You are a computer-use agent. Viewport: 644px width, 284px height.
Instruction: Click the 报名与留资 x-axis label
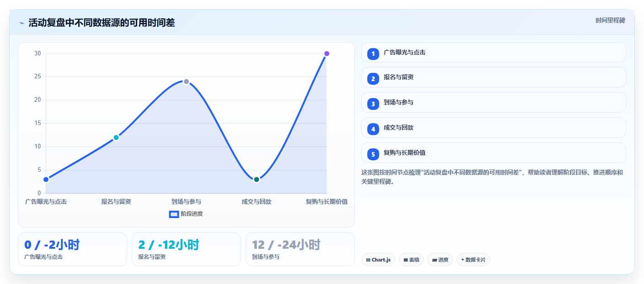pyautogui.click(x=116, y=202)
